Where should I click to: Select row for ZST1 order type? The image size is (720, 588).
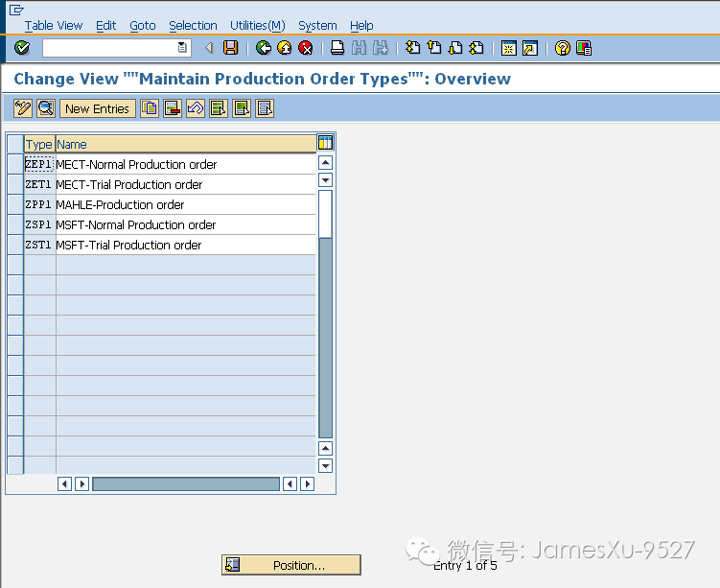pyautogui.click(x=15, y=245)
